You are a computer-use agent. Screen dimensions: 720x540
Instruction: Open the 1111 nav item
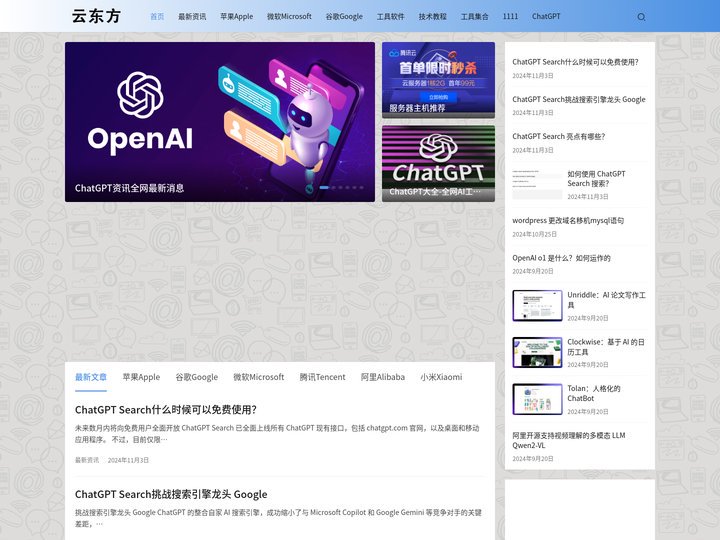510,17
